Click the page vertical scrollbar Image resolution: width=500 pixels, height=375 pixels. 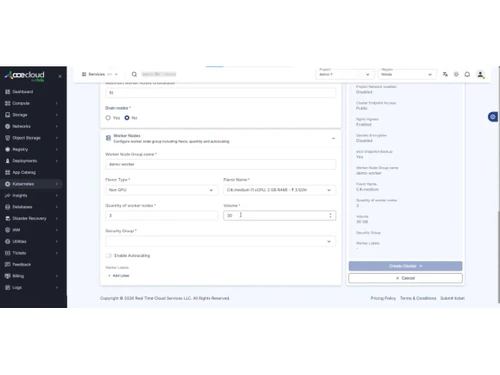pos(499,257)
